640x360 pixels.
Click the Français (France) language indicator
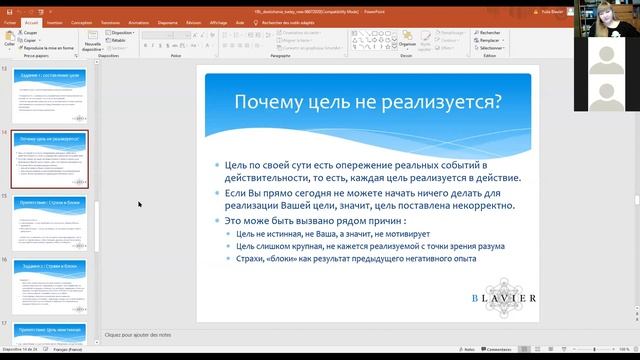[x=68, y=350]
